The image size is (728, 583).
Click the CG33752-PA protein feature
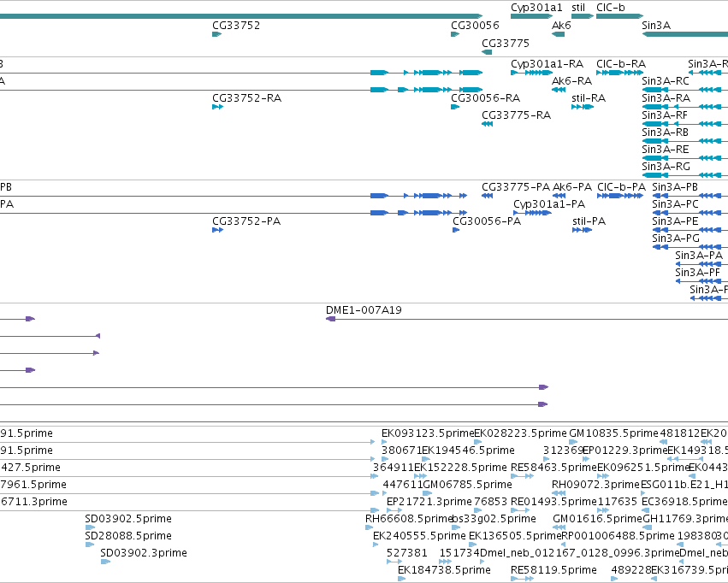point(217,230)
